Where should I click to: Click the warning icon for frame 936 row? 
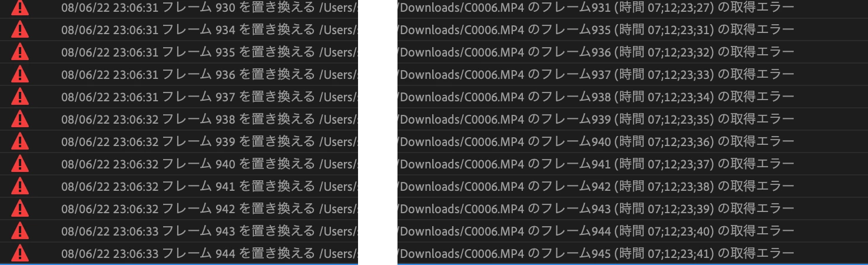[x=20, y=74]
